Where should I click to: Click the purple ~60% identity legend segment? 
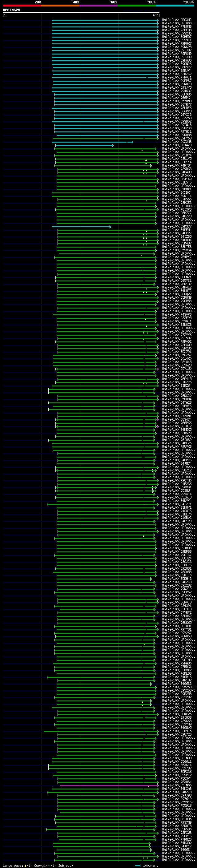tap(99, 6)
